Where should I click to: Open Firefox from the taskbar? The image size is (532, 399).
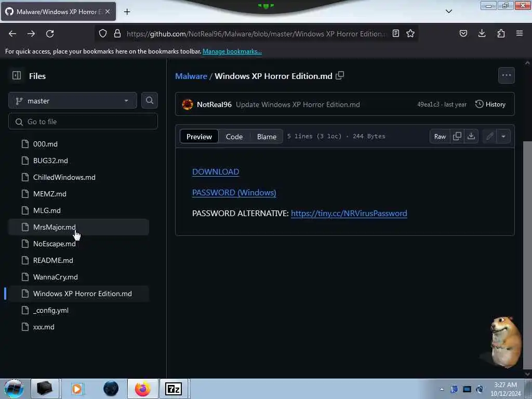click(142, 389)
